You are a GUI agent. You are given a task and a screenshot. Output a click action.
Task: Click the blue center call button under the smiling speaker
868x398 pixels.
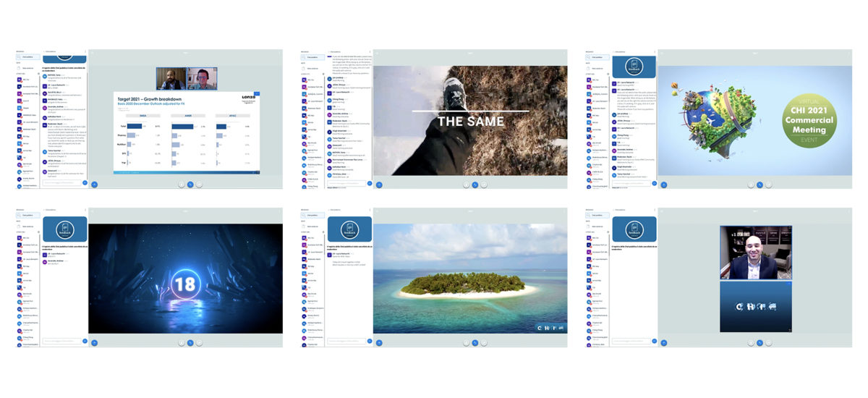(x=759, y=342)
